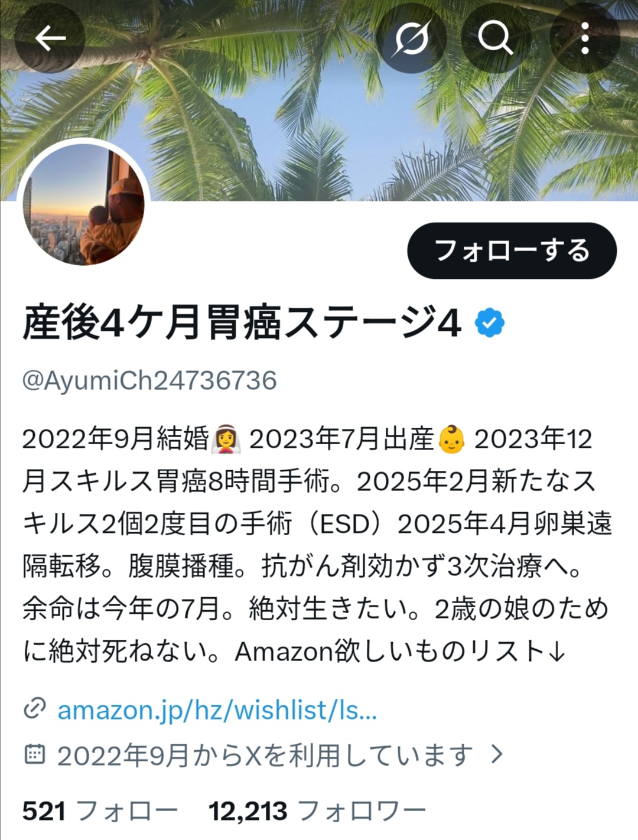Click the @AyumiCh24736736 handle
The height and width of the screenshot is (840, 638).
pos(149,380)
